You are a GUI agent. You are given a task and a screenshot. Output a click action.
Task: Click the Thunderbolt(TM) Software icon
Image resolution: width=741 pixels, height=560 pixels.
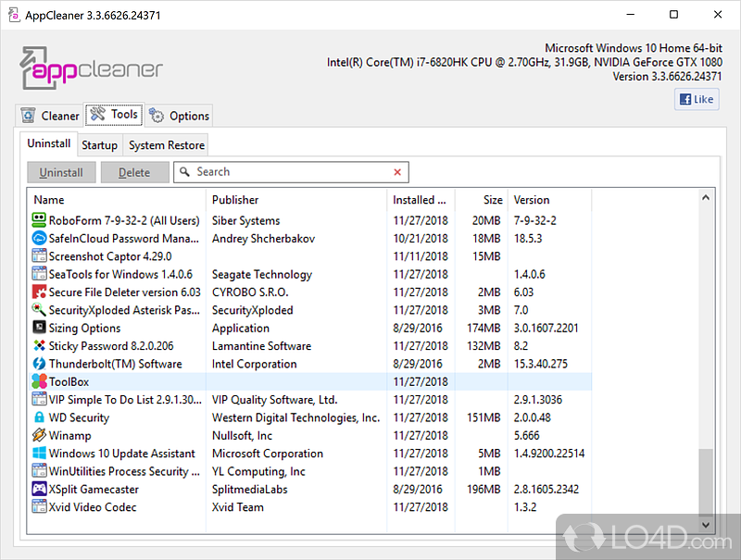point(40,364)
